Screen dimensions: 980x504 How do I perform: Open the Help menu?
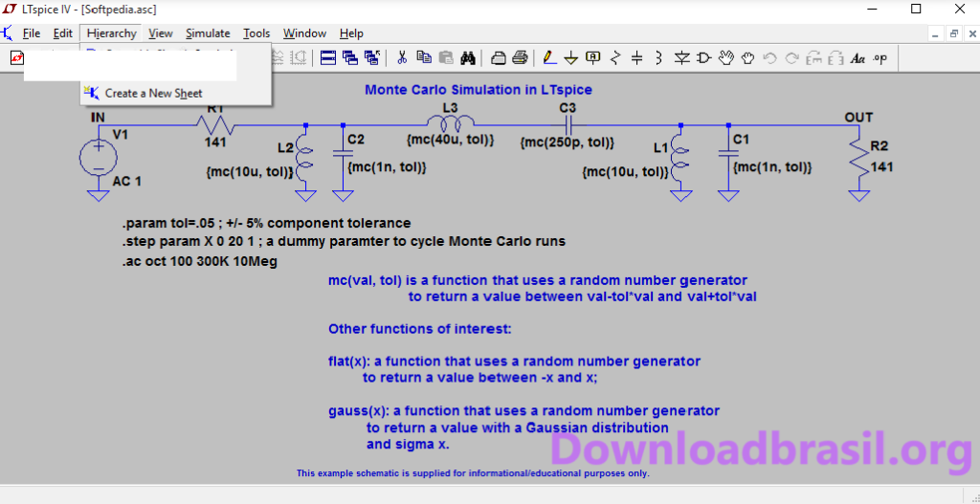(351, 33)
